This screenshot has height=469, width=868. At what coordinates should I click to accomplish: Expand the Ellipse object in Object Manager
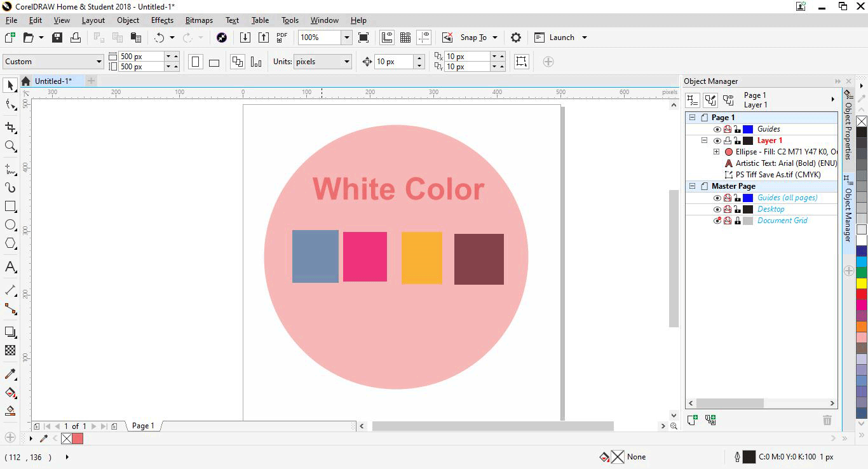(x=716, y=152)
